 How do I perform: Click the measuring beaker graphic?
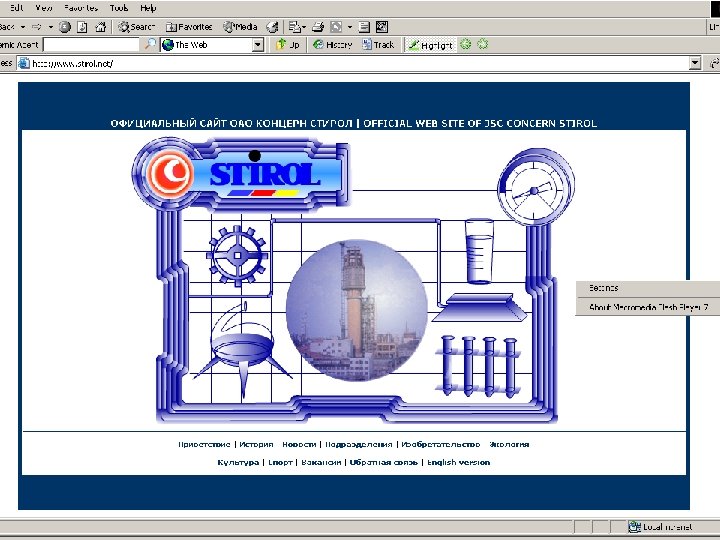tap(479, 252)
